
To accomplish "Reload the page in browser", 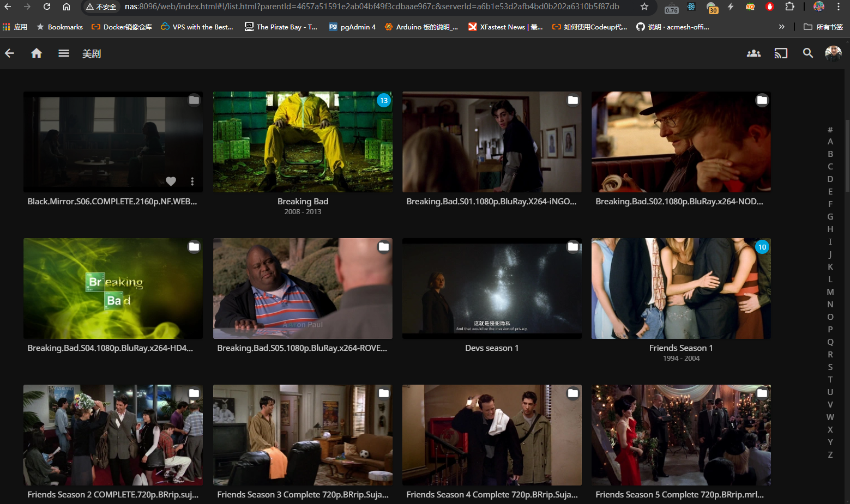I will 47,7.
